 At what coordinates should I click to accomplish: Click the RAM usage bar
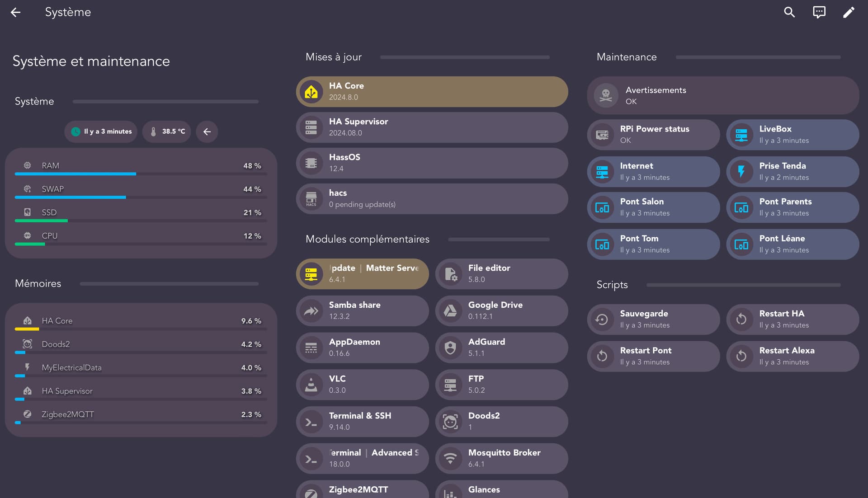pyautogui.click(x=141, y=174)
